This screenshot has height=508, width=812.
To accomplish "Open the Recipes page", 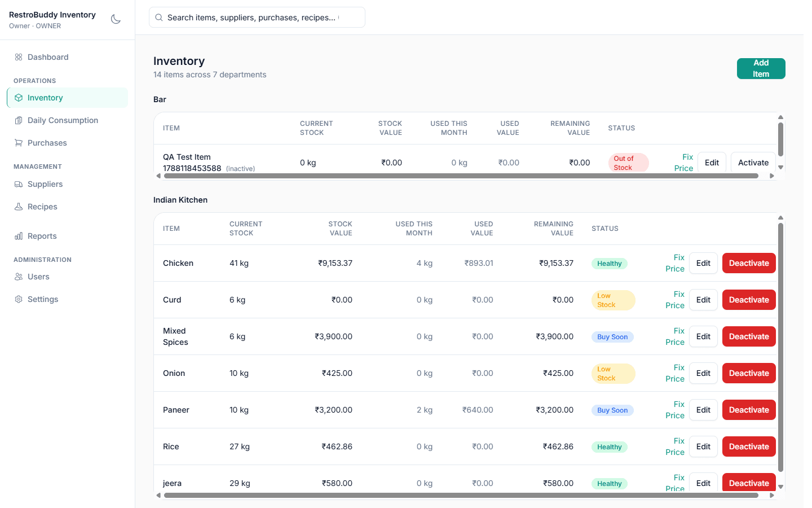I will point(68,207).
